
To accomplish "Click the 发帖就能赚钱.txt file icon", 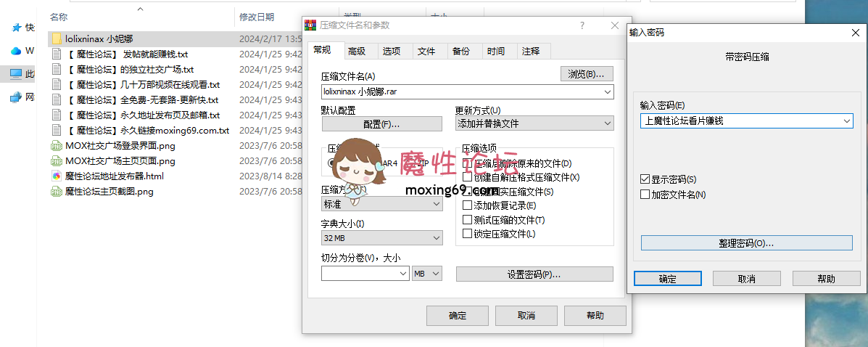I will point(57,54).
